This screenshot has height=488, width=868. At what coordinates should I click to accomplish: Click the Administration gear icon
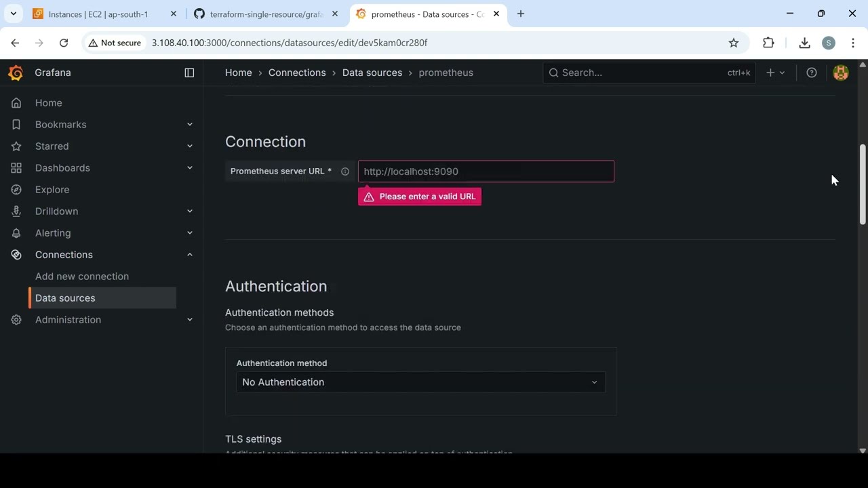coord(16,320)
